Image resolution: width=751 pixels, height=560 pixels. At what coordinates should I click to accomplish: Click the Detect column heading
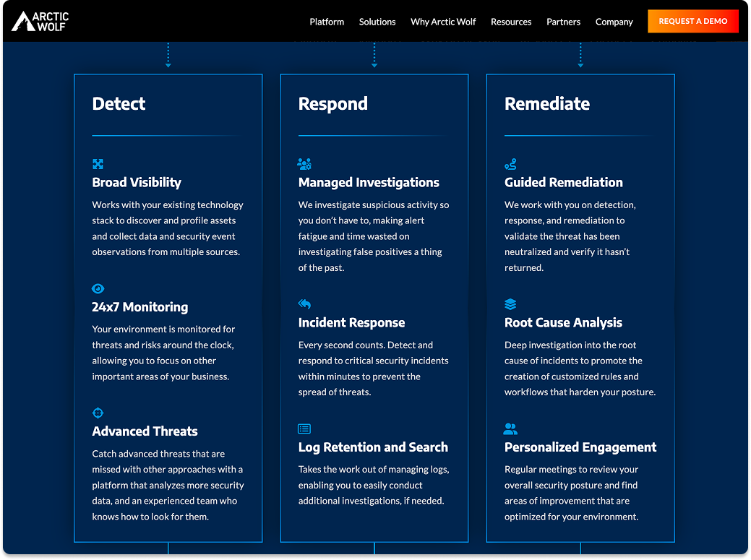pos(119,104)
